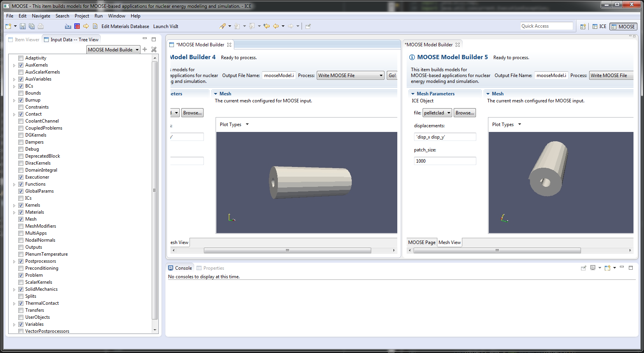Switch to the MOOSE Page tab
Image resolution: width=644 pixels, height=353 pixels.
tap(422, 242)
